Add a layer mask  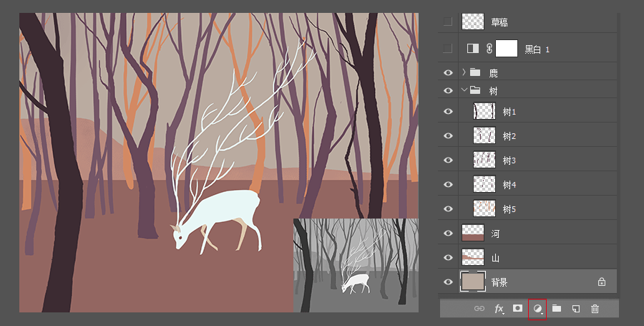pos(517,309)
